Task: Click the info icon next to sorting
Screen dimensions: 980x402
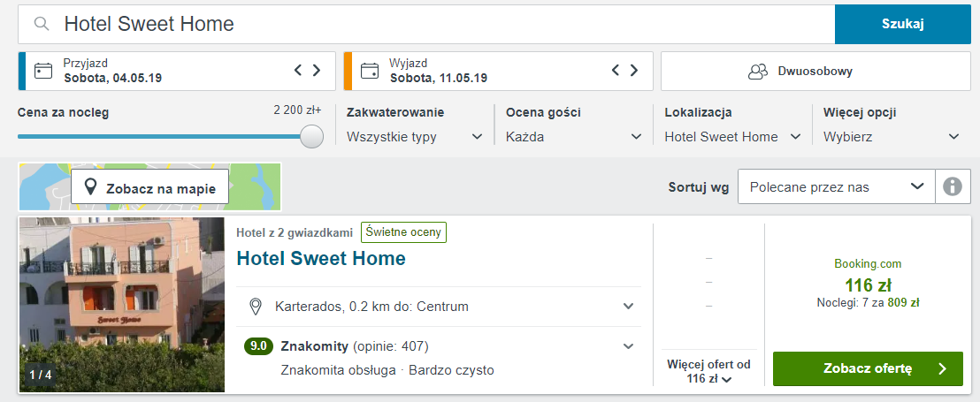Action: tap(952, 186)
